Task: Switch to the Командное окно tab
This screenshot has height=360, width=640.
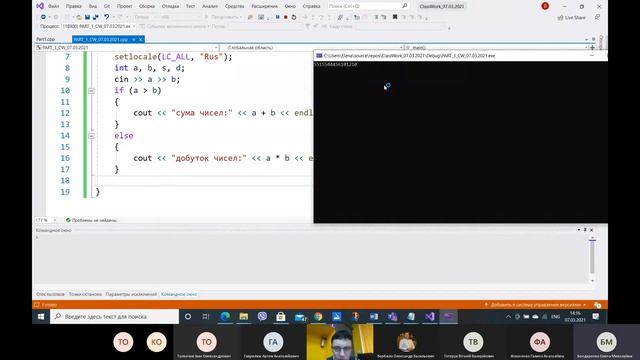Action: (x=179, y=294)
